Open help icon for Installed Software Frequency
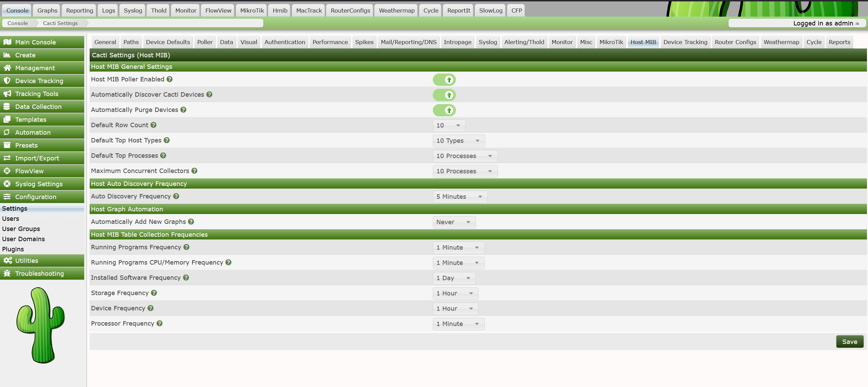 186,277
